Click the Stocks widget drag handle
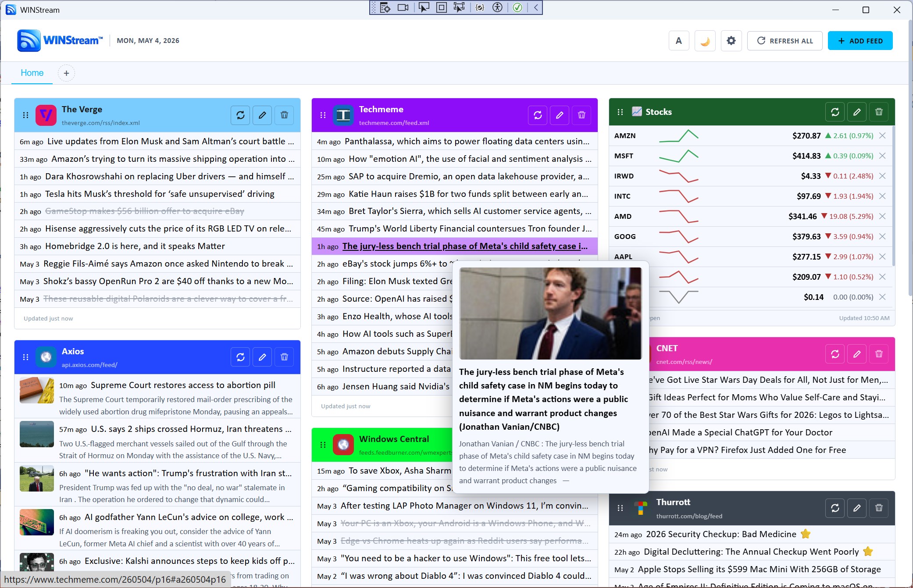This screenshot has width=913, height=588. 620,112
